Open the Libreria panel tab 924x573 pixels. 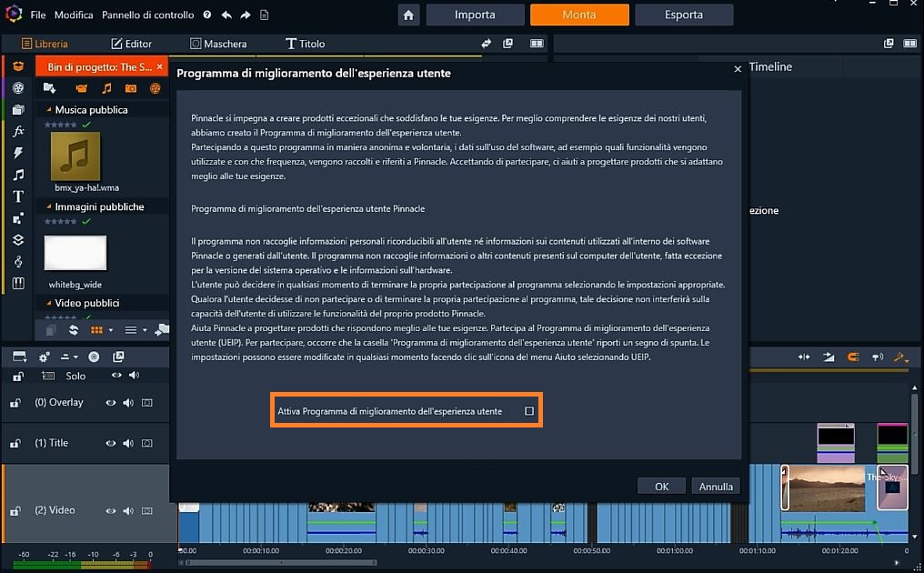point(45,44)
